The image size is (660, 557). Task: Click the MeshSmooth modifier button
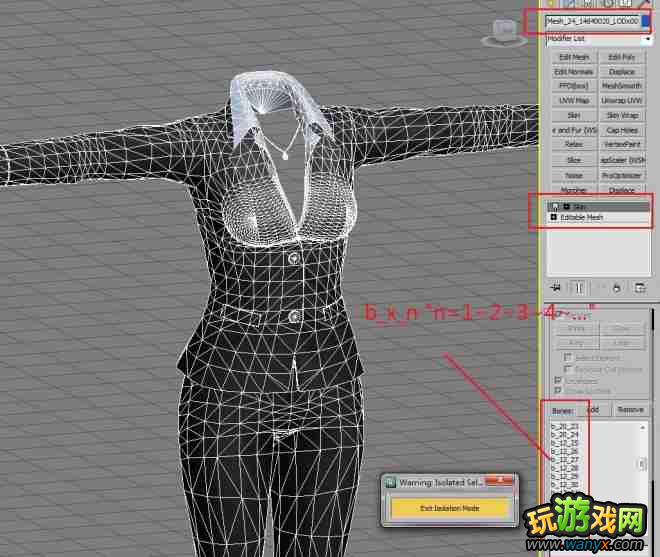622,87
